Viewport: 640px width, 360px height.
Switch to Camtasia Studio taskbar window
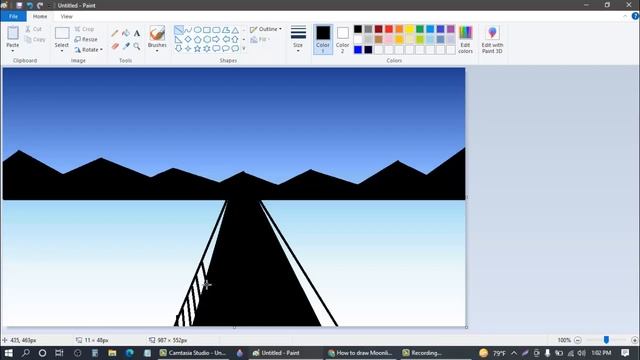pyautogui.click(x=193, y=353)
